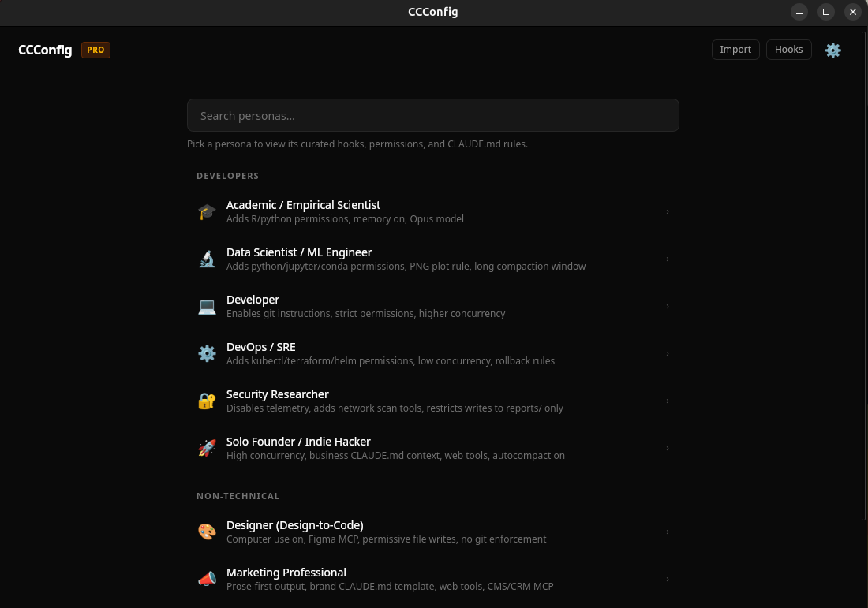Viewport: 868px width, 608px height.
Task: Click the DEVELOPERS section heading
Action: pos(227,176)
